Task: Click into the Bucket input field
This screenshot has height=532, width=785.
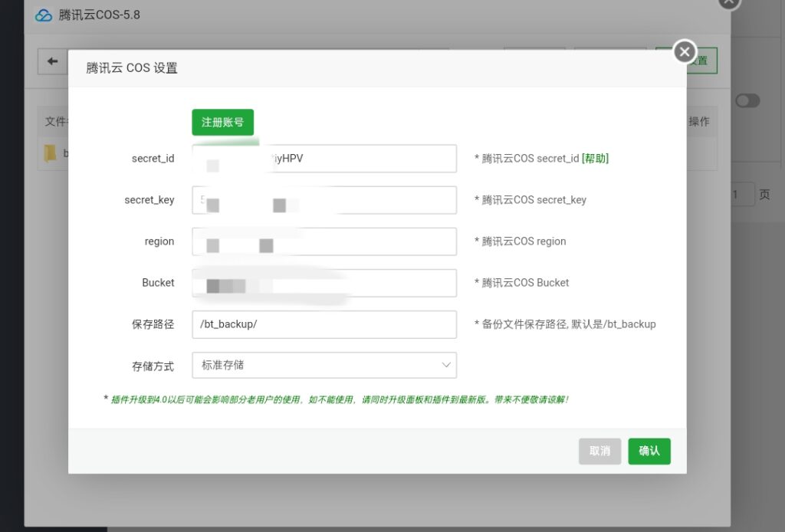Action: coord(324,283)
